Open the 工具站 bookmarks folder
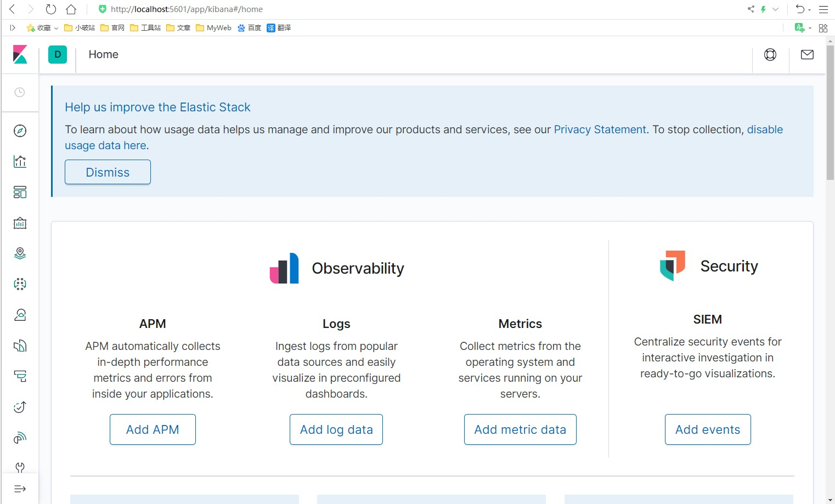The image size is (835, 504). pyautogui.click(x=145, y=28)
